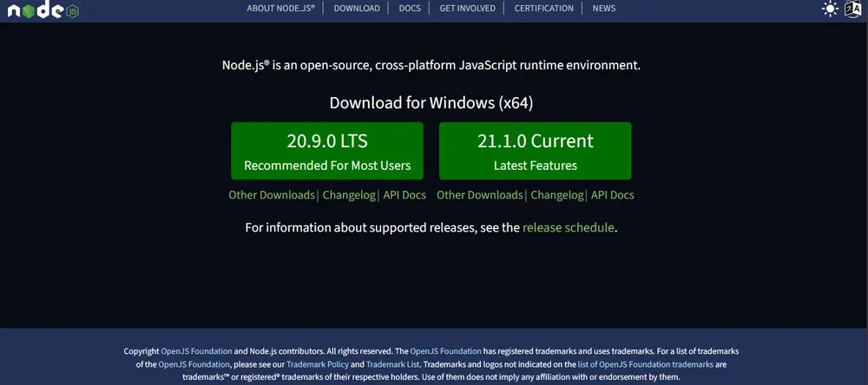Download the 21.1.0 Current version
This screenshot has height=385, width=868.
pos(535,151)
